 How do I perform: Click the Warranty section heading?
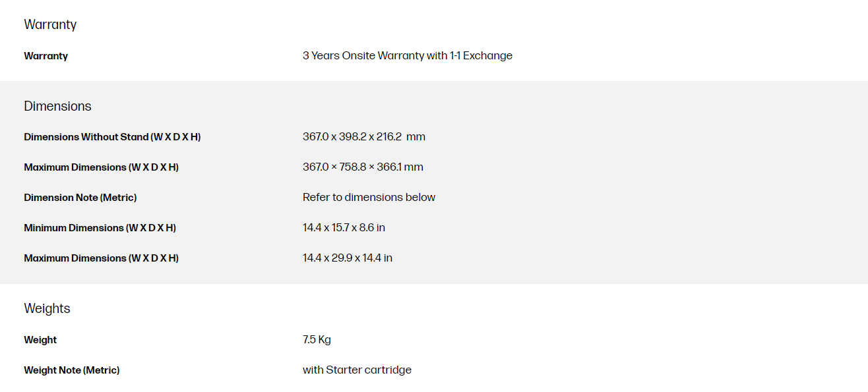[50, 25]
